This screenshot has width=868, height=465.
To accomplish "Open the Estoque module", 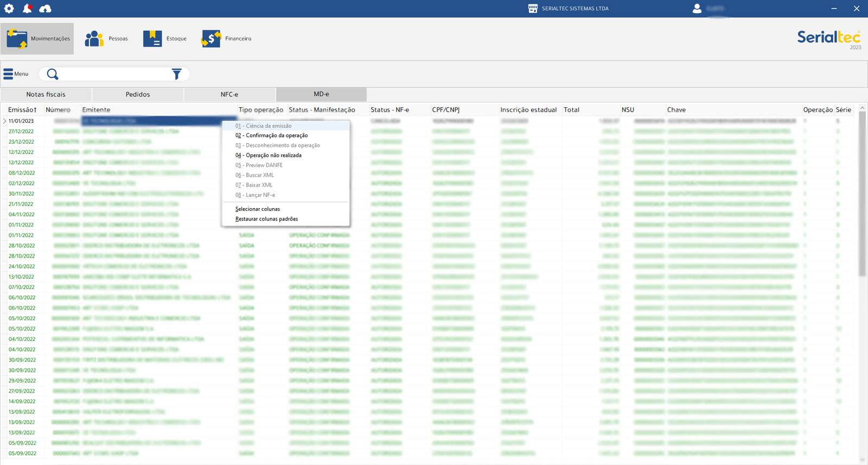I will 165,38.
